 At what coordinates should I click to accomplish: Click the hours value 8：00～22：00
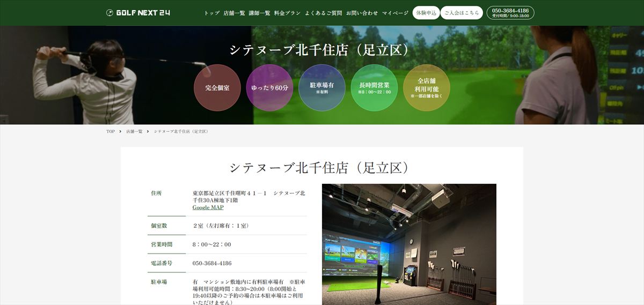(x=212, y=244)
